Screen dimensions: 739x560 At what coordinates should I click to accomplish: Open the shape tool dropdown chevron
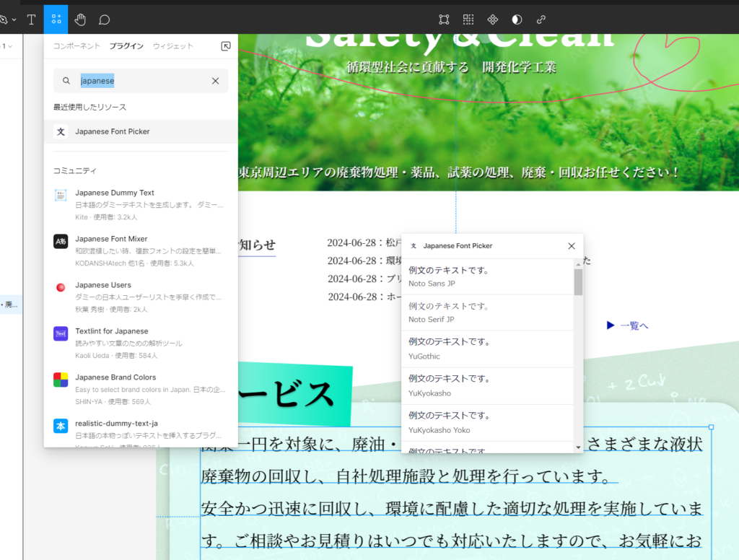pos(14,19)
